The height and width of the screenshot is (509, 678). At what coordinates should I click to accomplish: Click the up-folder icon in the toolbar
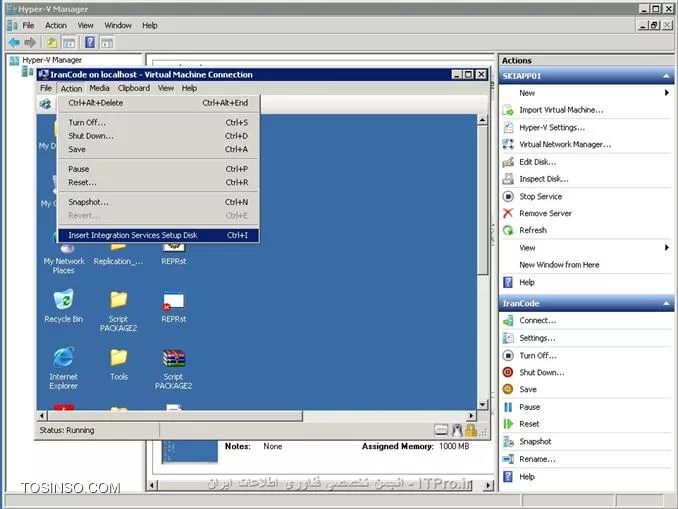[x=52, y=42]
